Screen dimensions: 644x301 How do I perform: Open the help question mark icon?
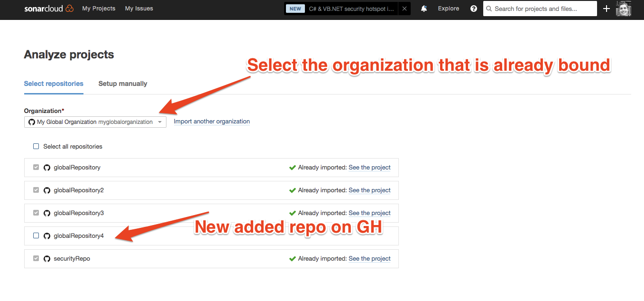click(x=473, y=9)
